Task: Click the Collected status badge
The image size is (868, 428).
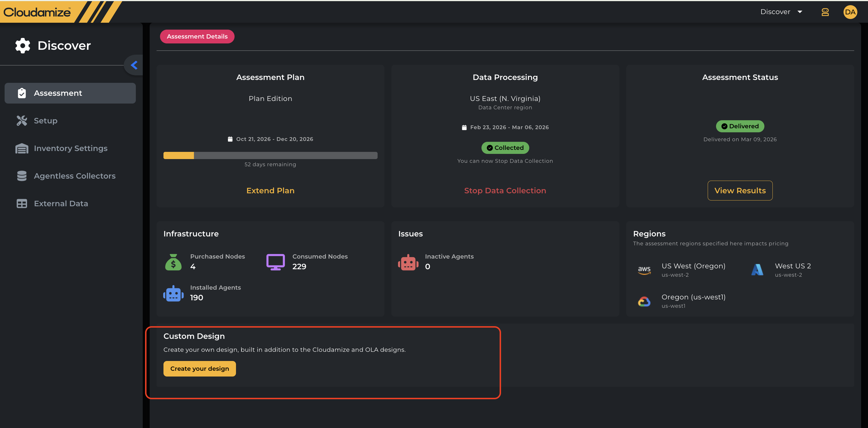Action: click(505, 148)
